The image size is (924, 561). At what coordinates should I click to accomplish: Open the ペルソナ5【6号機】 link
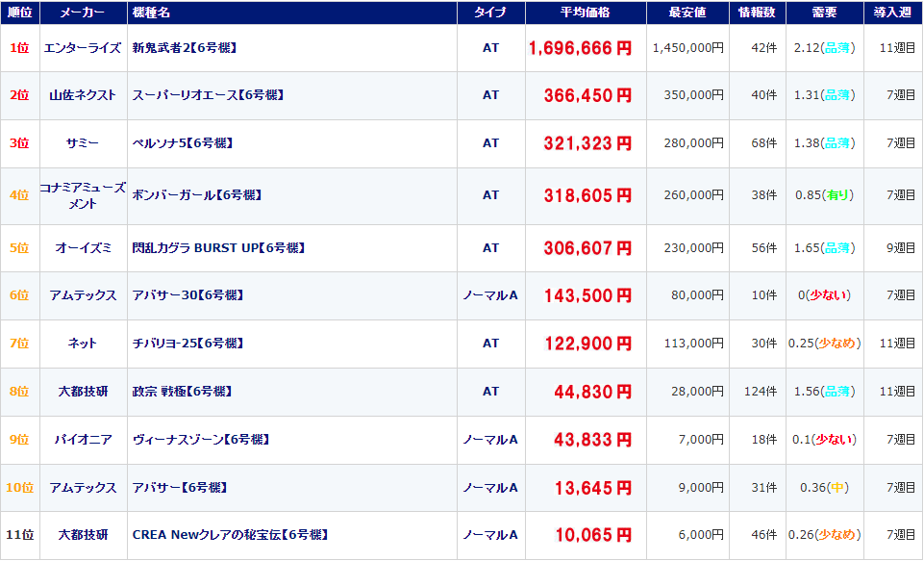[183, 142]
